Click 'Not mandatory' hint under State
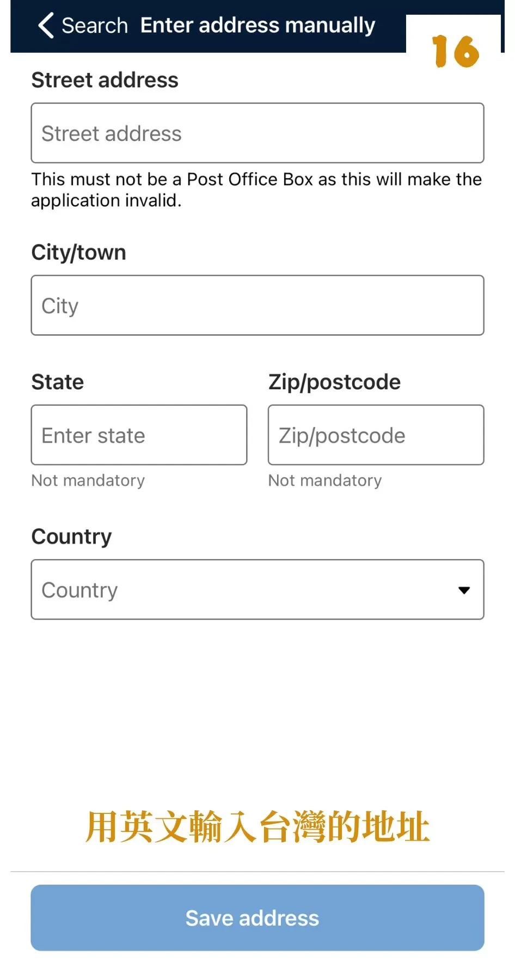This screenshot has height=980, width=515. tap(88, 480)
